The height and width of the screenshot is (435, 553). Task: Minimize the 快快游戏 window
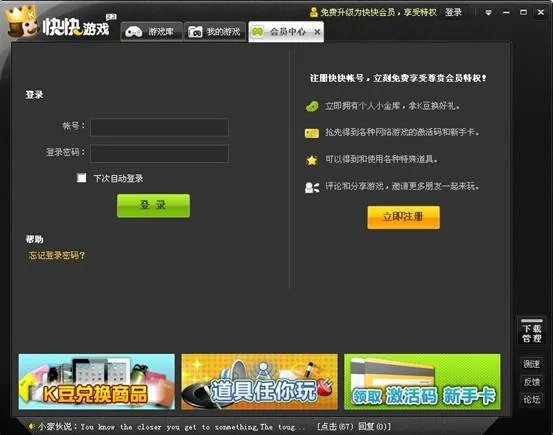click(x=506, y=13)
